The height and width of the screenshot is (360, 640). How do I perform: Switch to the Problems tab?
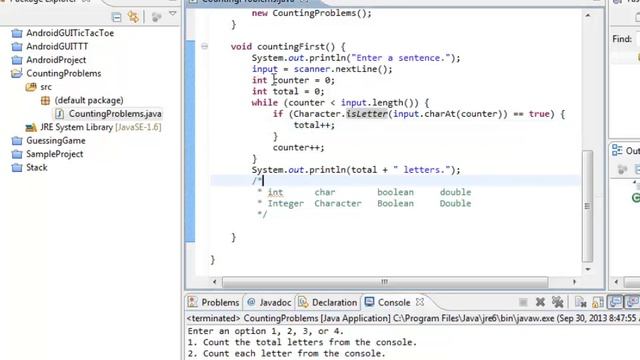click(213, 302)
